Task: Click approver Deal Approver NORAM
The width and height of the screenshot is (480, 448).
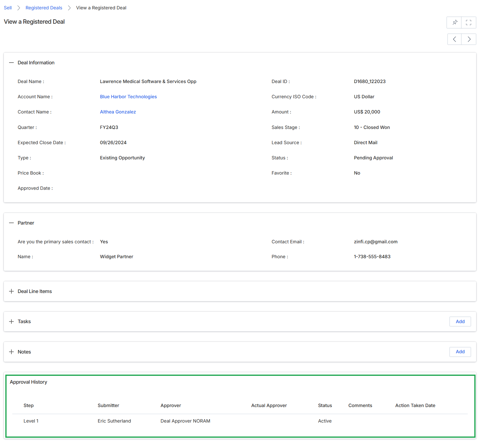Action: tap(186, 421)
